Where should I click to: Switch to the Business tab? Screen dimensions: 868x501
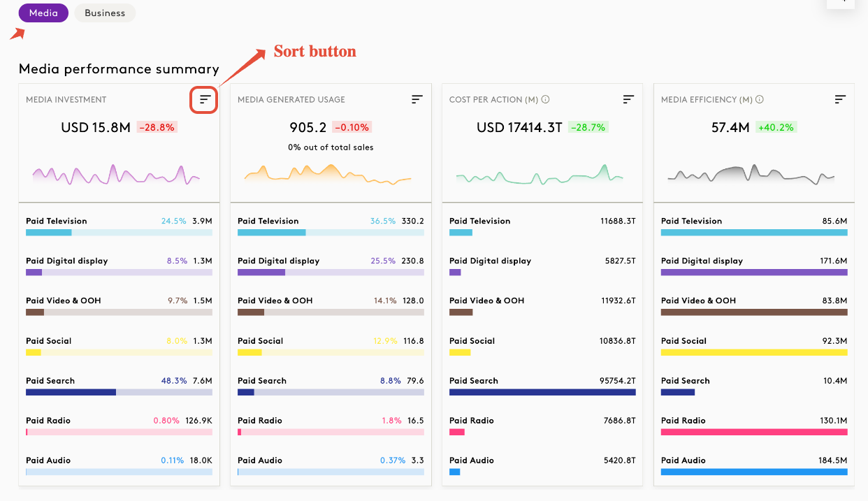tap(105, 13)
